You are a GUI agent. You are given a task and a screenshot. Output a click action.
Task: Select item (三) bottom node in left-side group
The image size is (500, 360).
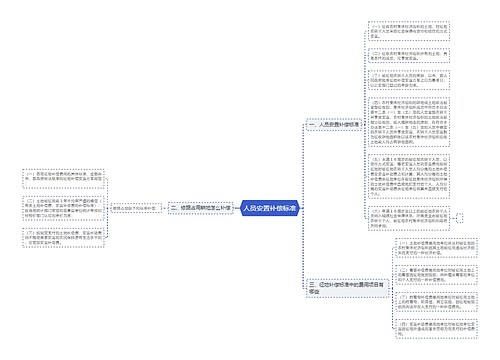pyautogui.click(x=63, y=237)
